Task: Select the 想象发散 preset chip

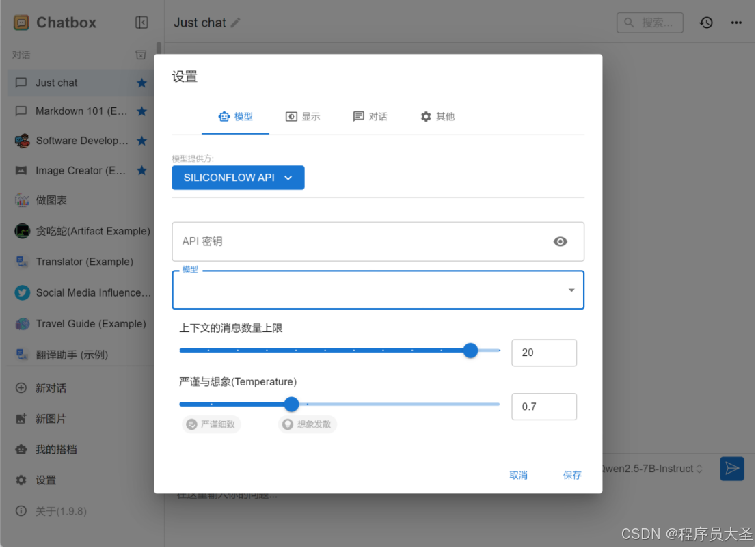Action: [308, 424]
